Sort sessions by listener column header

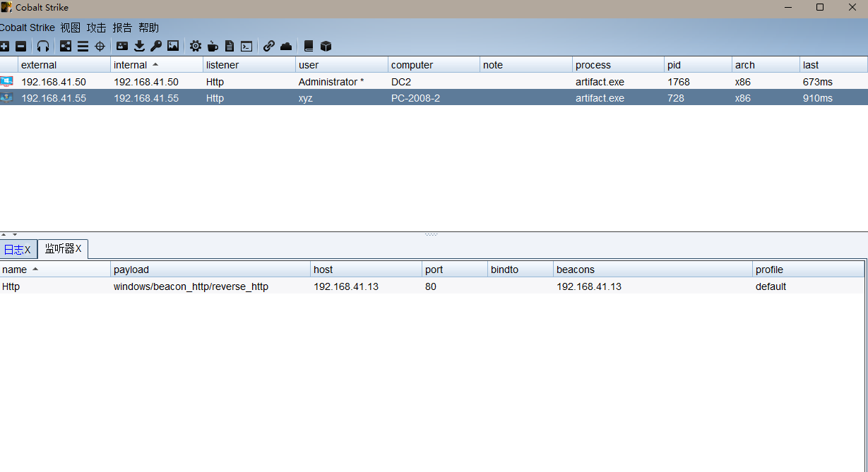click(x=249, y=65)
